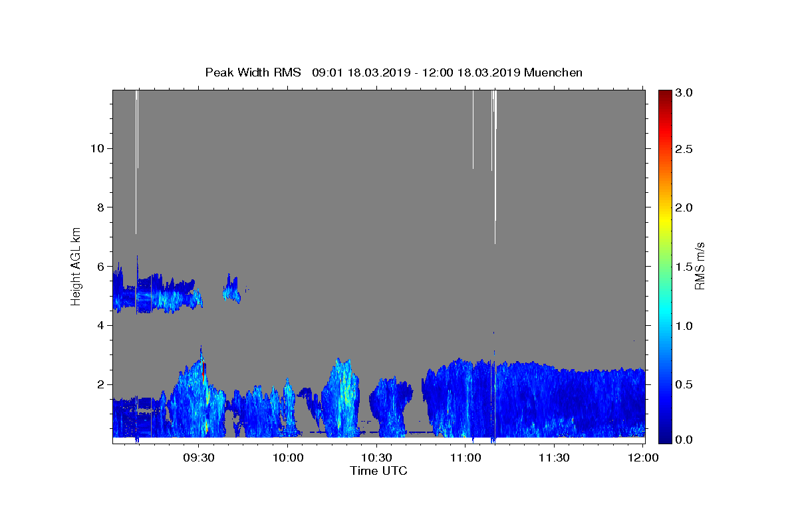The width and height of the screenshot is (798, 532).
Task: Click the height tick label 4
Action: (x=100, y=325)
